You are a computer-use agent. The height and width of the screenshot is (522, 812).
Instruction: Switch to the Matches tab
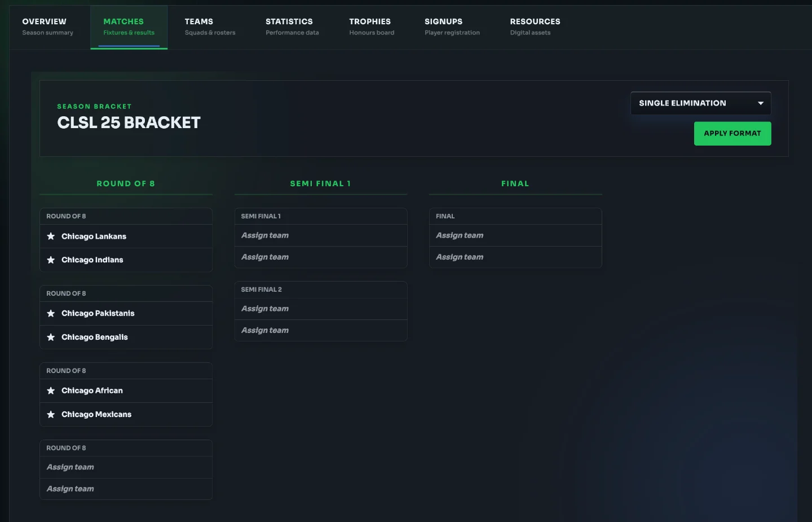tap(129, 27)
